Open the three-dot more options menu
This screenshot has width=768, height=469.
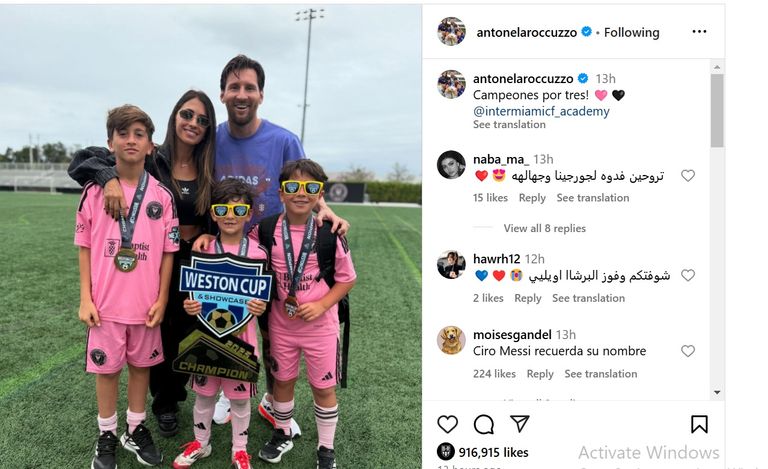699,32
